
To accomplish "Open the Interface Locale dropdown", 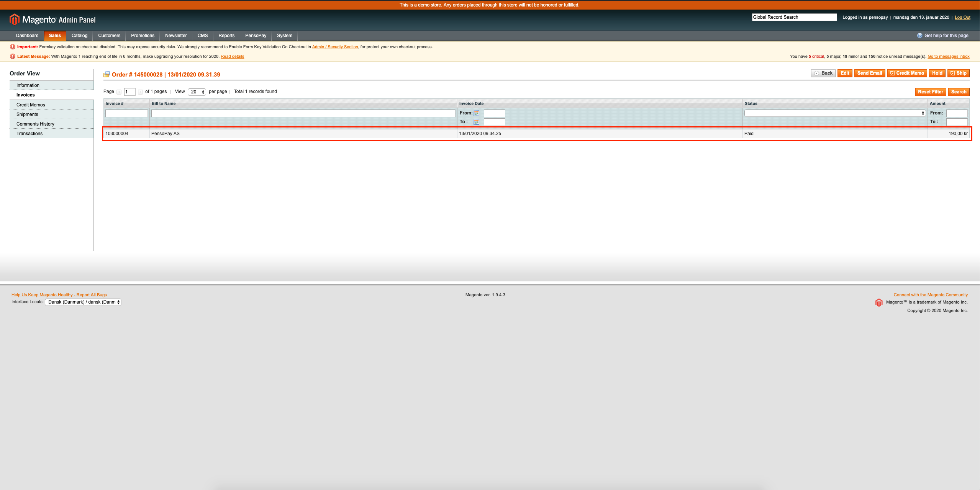I will pos(83,302).
